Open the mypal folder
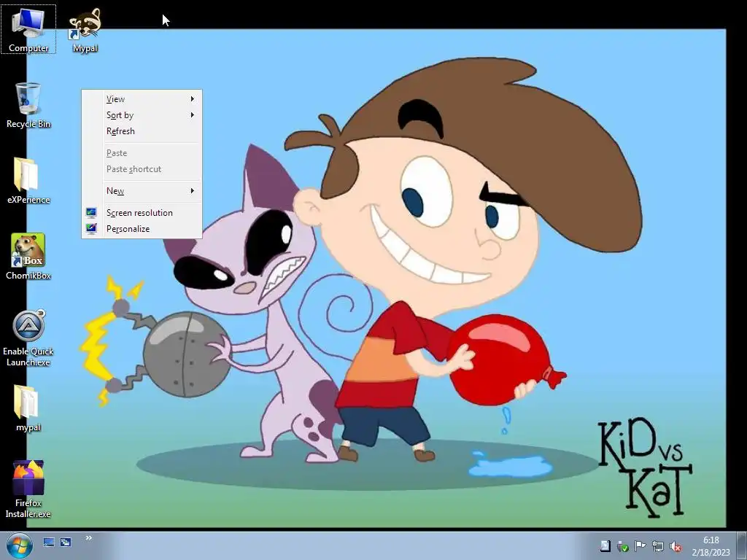This screenshot has width=747, height=560. 28,408
